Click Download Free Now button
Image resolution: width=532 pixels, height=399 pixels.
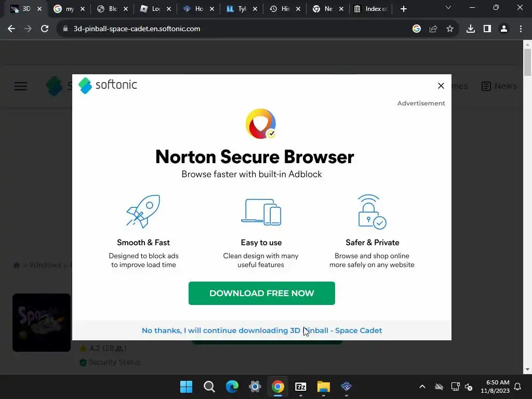click(x=262, y=293)
